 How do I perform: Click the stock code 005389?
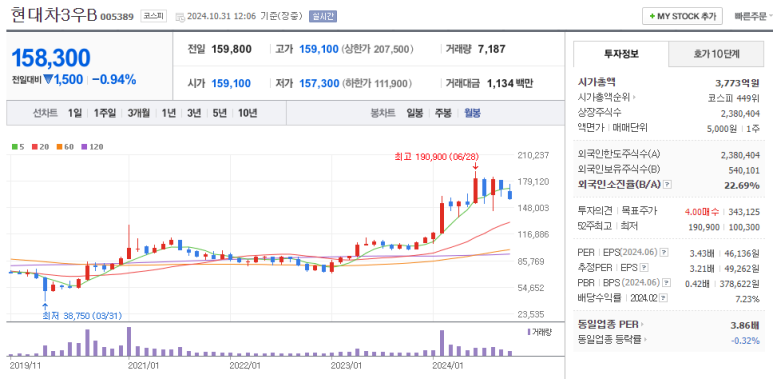[117, 17]
